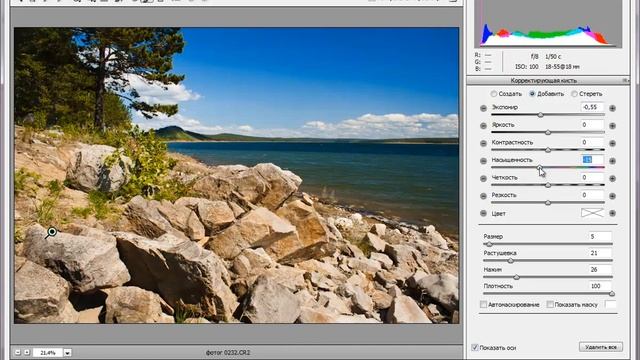
Task: Open the Корректирующая кисть panel menu icon
Action: click(625, 80)
